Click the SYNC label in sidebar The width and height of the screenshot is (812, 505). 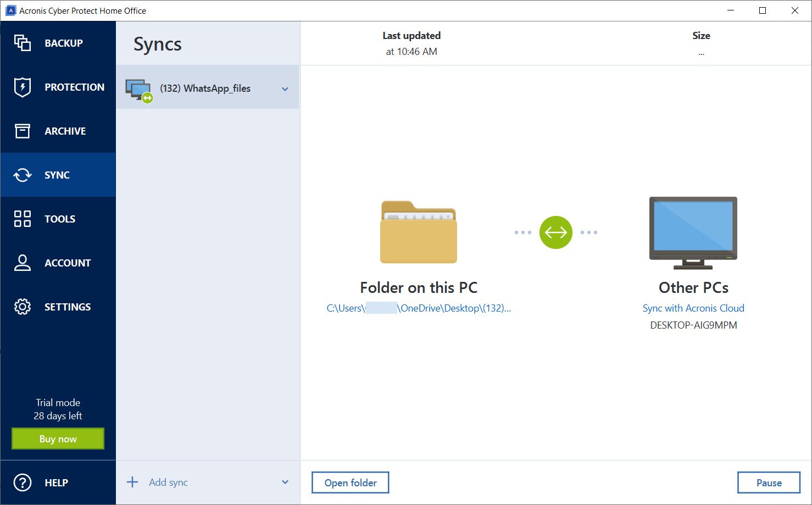57,175
